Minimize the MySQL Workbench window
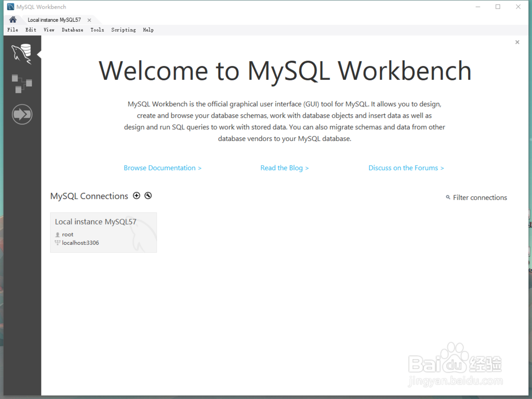Screen dimensions: 532x399 478,7
